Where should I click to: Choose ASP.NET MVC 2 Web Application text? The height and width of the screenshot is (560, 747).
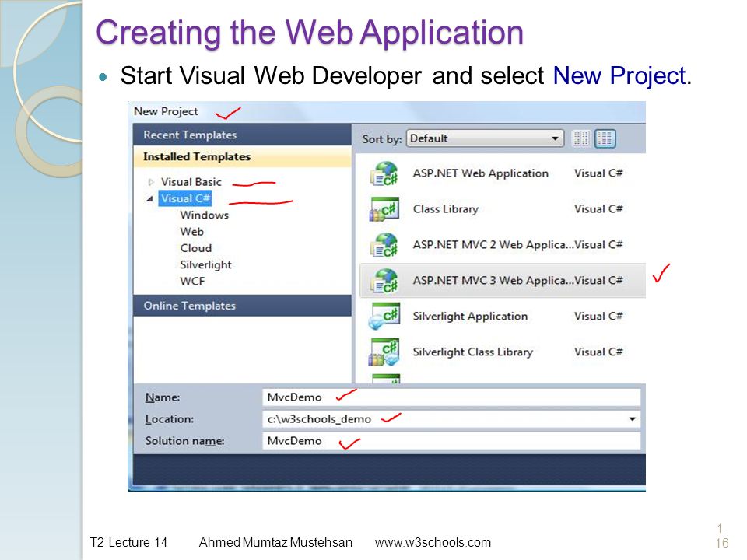pos(493,245)
